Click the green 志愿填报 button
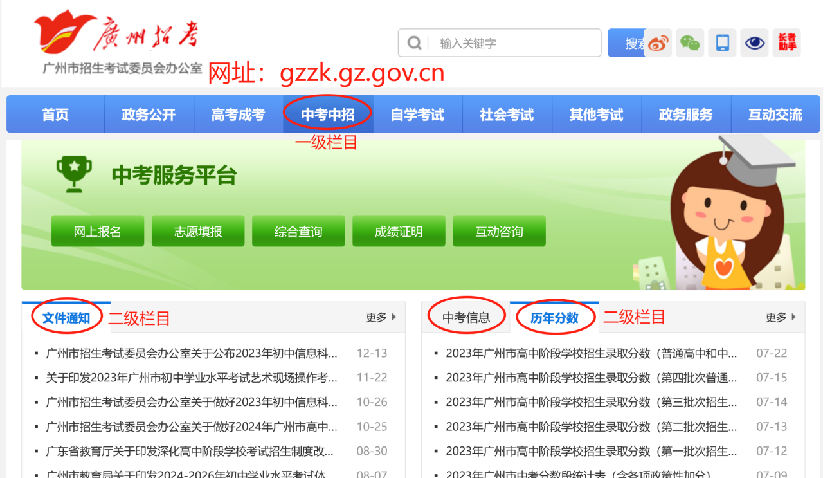 pyautogui.click(x=198, y=231)
